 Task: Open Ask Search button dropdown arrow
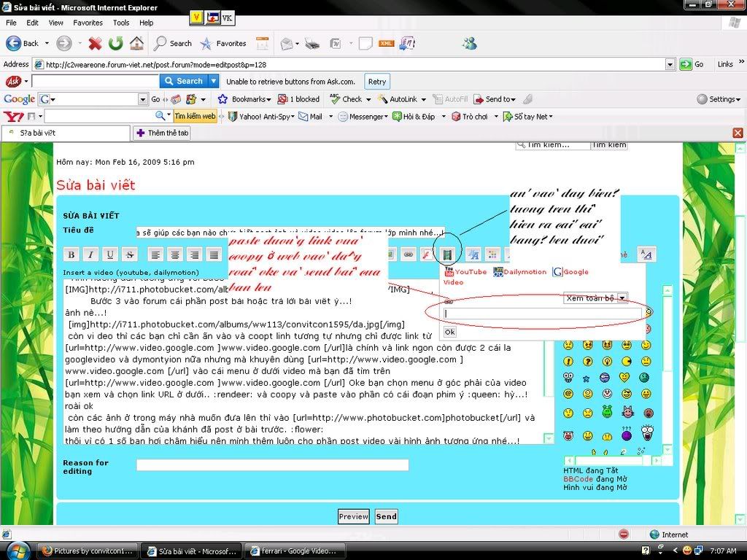coord(214,82)
